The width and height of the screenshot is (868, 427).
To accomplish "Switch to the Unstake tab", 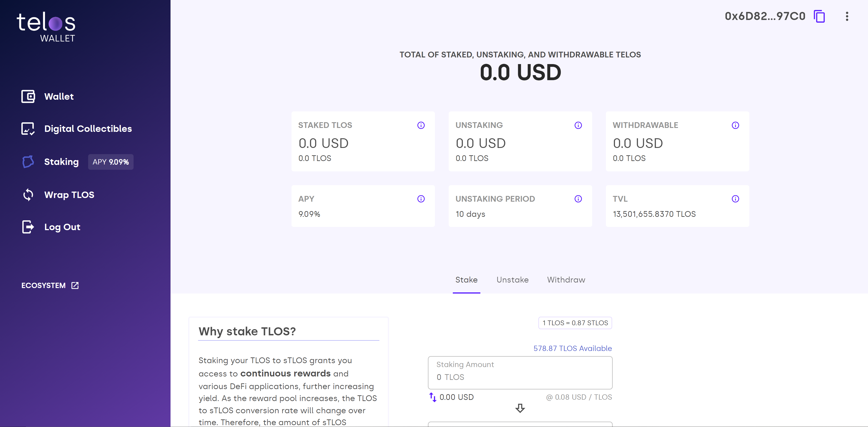I will pos(512,280).
